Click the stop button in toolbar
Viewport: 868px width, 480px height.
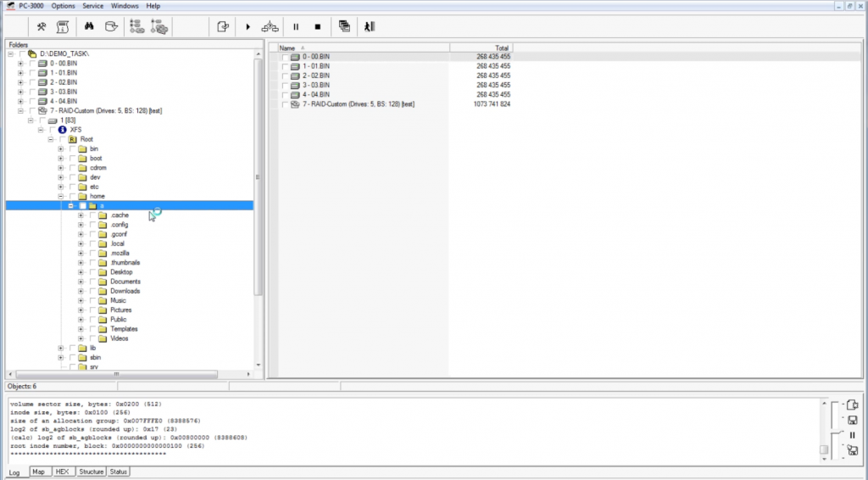click(x=317, y=26)
